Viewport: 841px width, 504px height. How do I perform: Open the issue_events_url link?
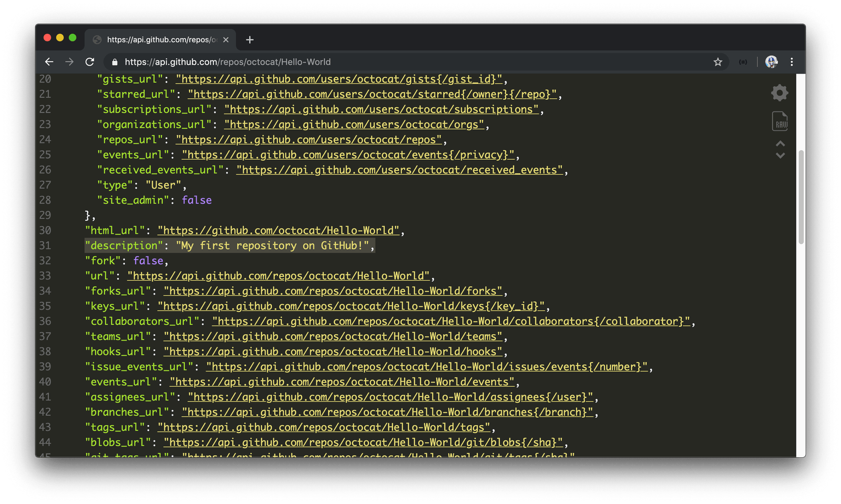(427, 367)
